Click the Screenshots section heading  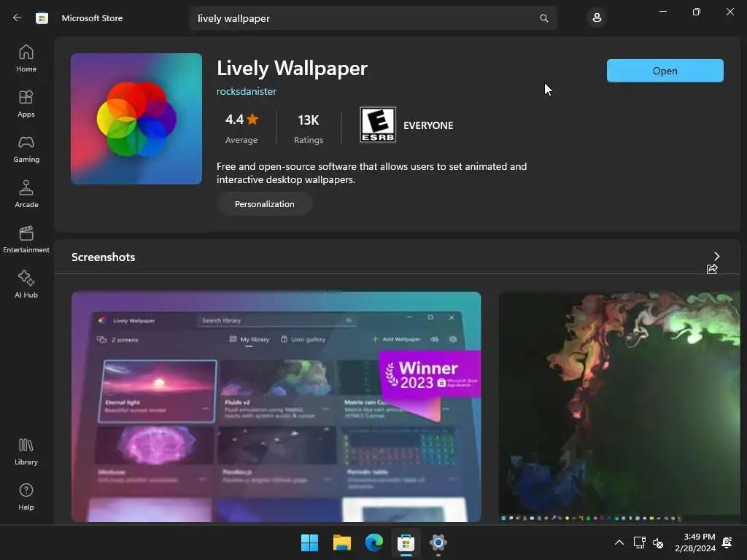pos(104,257)
